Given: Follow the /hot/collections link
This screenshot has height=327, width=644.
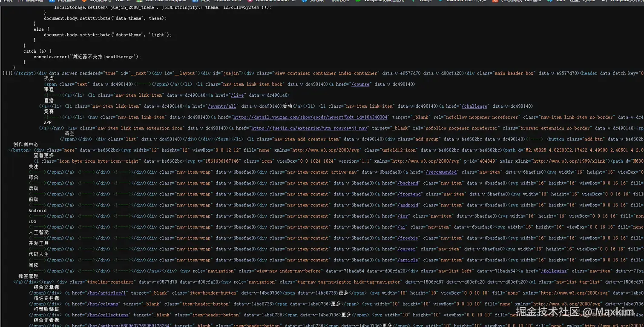Looking at the screenshot, I should coord(108,315).
